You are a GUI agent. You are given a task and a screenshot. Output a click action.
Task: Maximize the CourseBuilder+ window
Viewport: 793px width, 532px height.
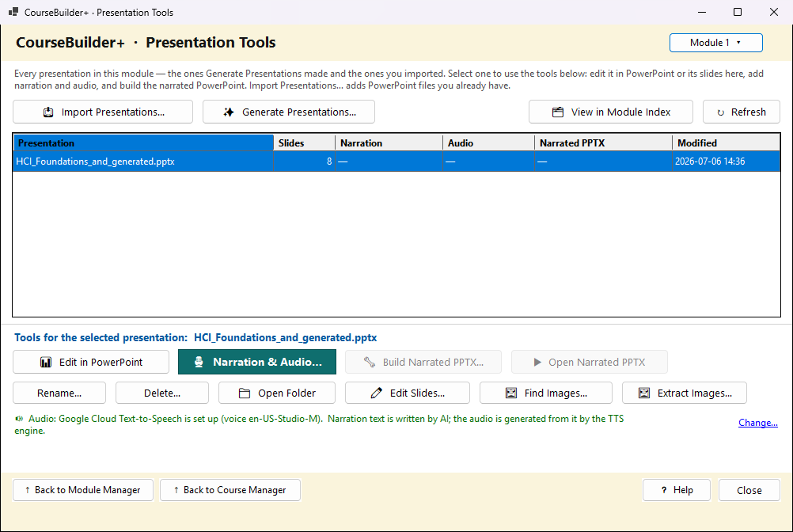coord(738,12)
